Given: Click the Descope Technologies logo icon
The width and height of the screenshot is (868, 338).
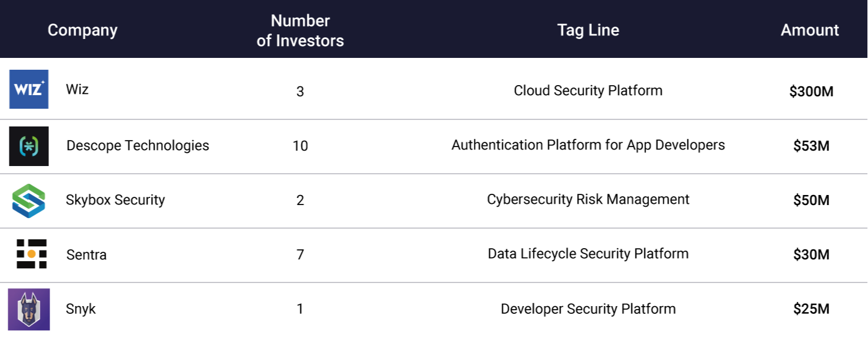Looking at the screenshot, I should [x=29, y=145].
